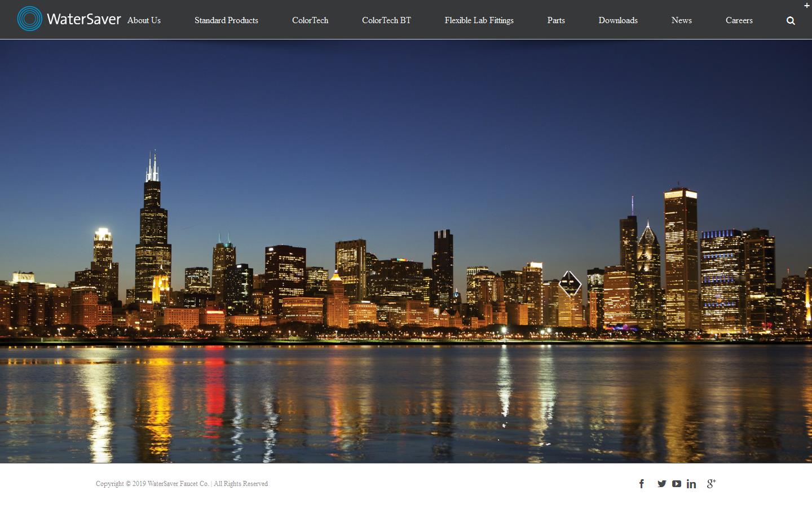Click the WaterSaver logo
This screenshot has height=508, width=812.
click(x=68, y=19)
